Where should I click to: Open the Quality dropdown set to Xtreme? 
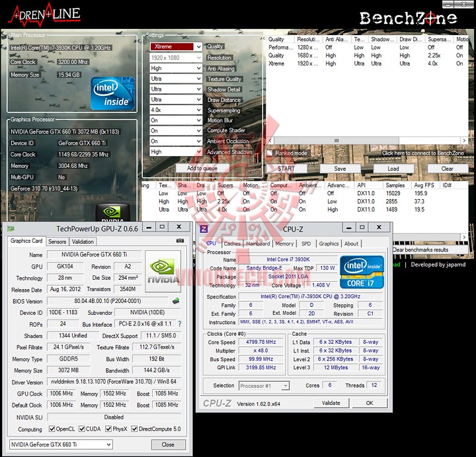[176, 47]
